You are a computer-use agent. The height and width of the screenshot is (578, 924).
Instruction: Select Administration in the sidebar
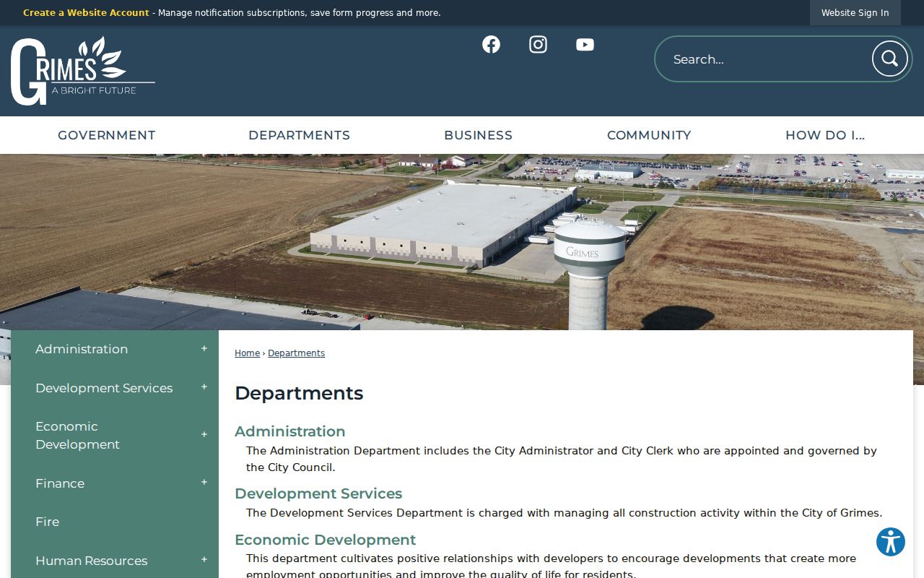82,349
